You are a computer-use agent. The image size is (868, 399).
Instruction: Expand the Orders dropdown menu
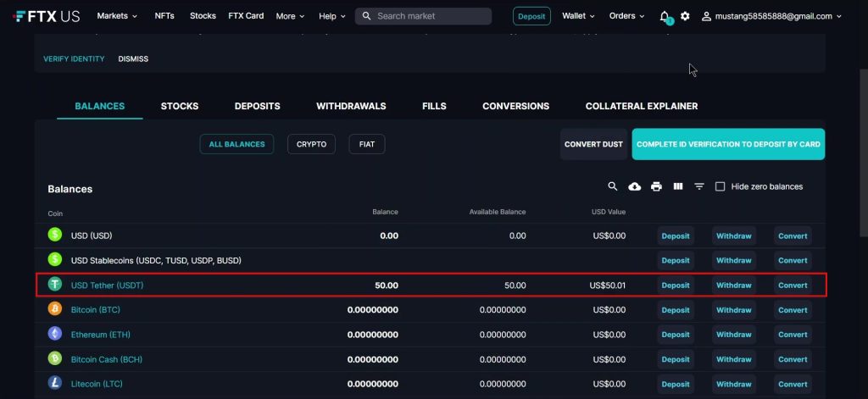[627, 16]
